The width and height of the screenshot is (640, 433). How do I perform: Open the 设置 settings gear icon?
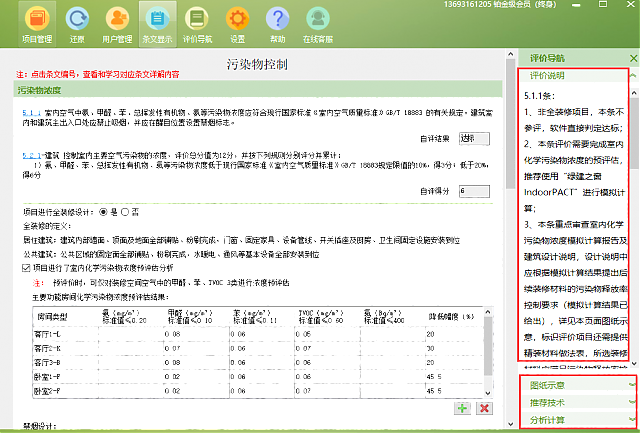tap(237, 22)
